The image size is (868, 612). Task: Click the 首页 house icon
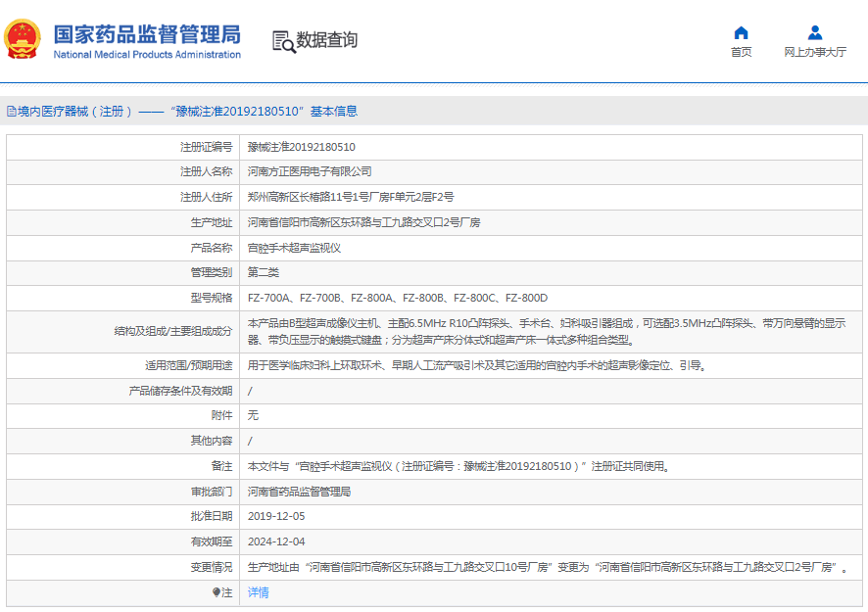click(x=741, y=32)
